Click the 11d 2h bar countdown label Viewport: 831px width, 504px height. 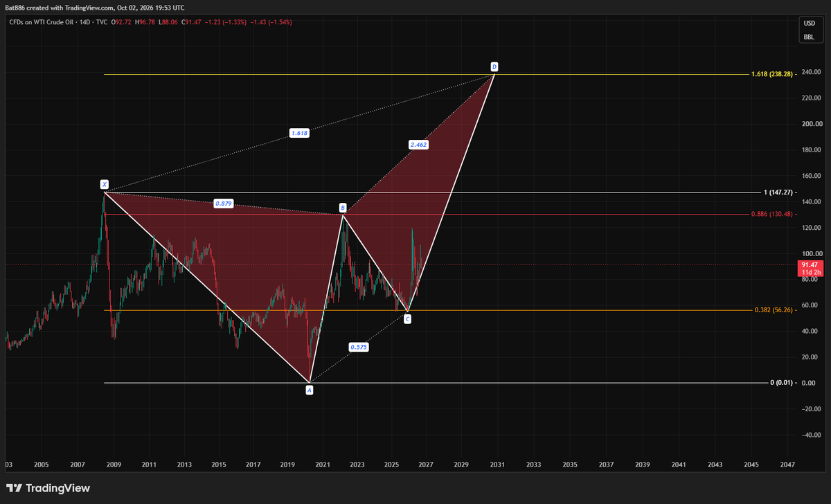(810, 273)
